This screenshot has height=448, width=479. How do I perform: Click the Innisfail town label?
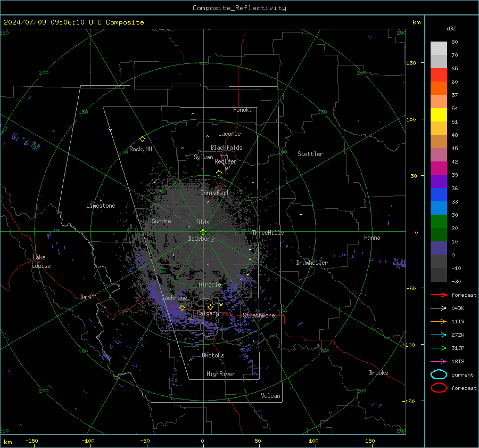tap(214, 193)
